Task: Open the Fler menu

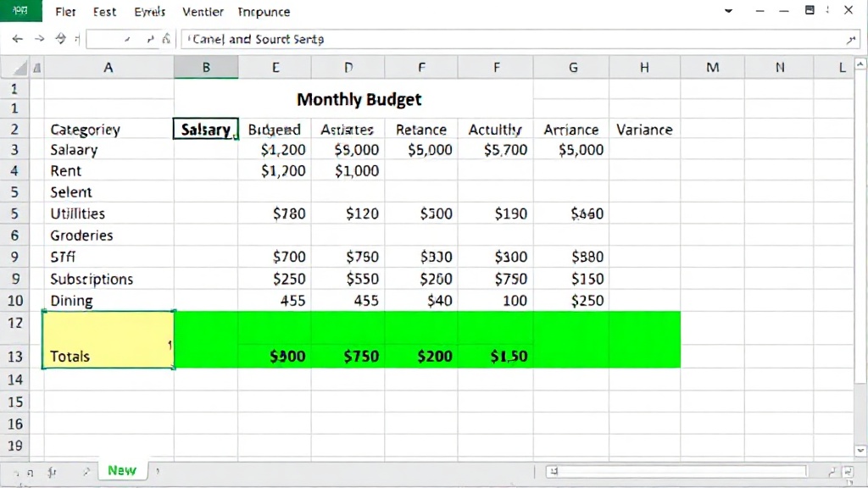Action: pyautogui.click(x=65, y=12)
